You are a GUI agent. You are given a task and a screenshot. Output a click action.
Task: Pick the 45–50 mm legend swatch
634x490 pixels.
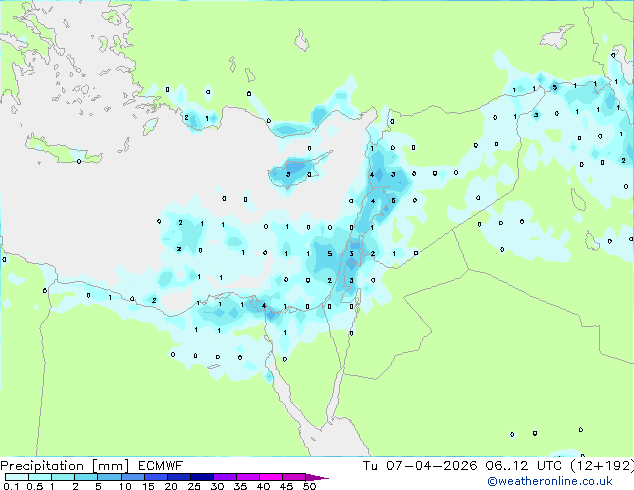click(x=294, y=477)
